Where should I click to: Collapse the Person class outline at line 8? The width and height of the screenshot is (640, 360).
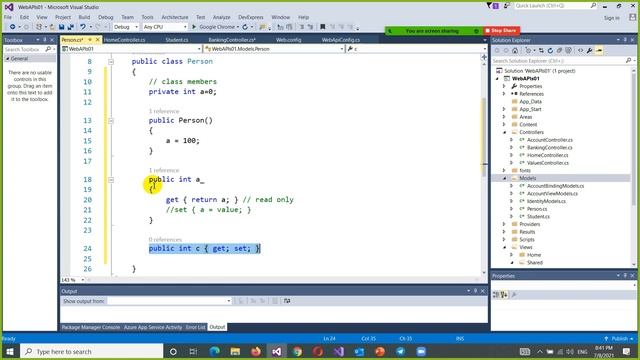[x=111, y=62]
